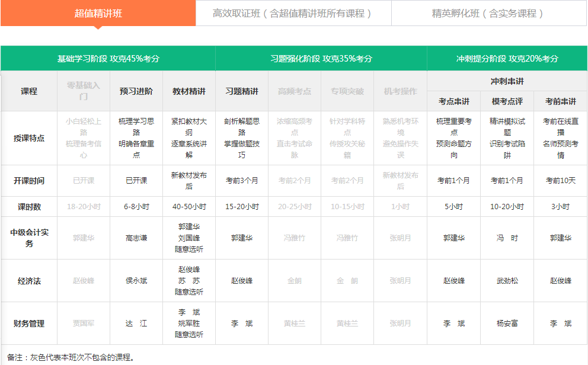Select teacher 杨安富 in 财务管理 row
The image size is (588, 365).
point(507,324)
